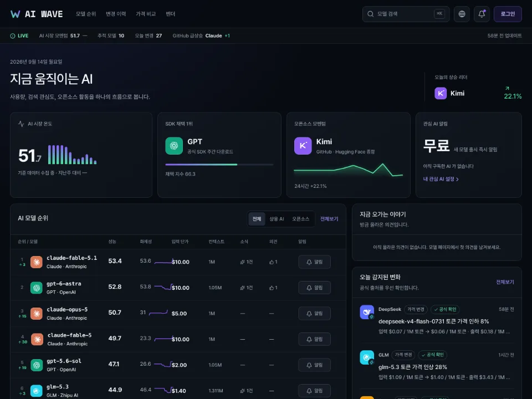Click the GPT SDK adoption progress bar
Viewport: 532px width, 399px height.
click(x=219, y=165)
